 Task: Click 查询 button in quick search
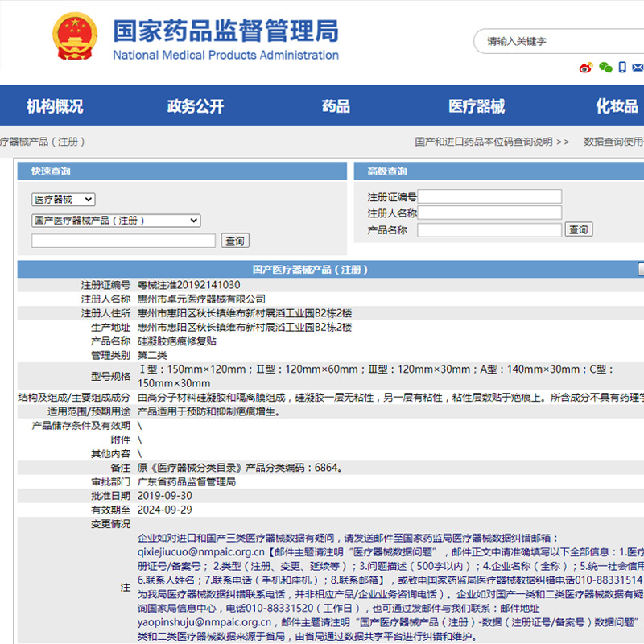[235, 241]
